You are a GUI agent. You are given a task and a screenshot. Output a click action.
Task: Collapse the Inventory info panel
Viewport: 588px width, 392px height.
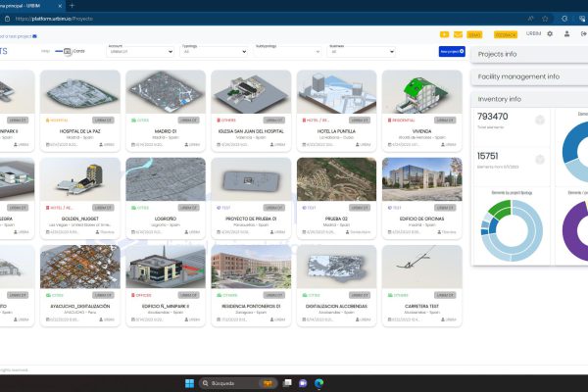click(x=529, y=99)
